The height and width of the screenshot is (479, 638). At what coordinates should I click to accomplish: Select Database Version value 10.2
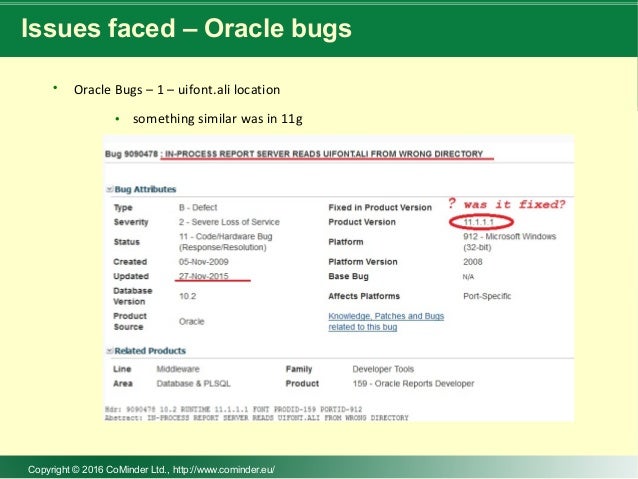click(x=187, y=296)
